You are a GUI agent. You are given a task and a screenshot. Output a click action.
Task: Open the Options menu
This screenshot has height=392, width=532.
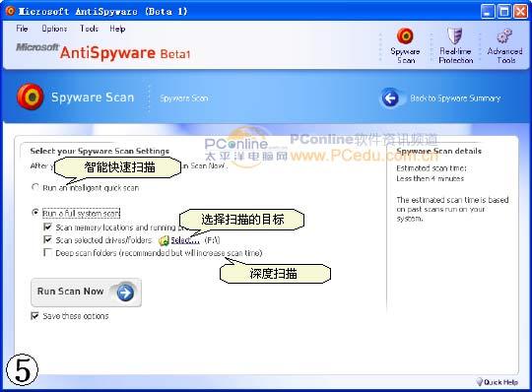54,29
